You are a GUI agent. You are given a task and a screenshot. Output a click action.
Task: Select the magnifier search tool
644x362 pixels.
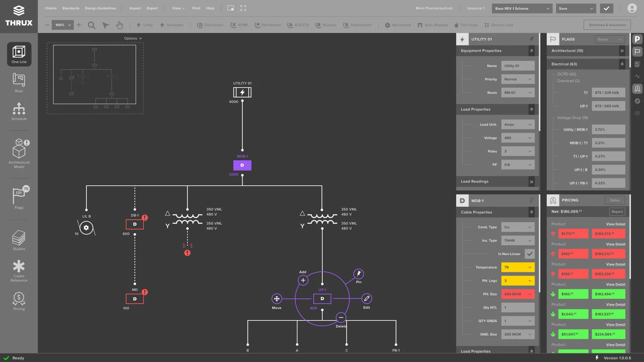click(x=92, y=25)
